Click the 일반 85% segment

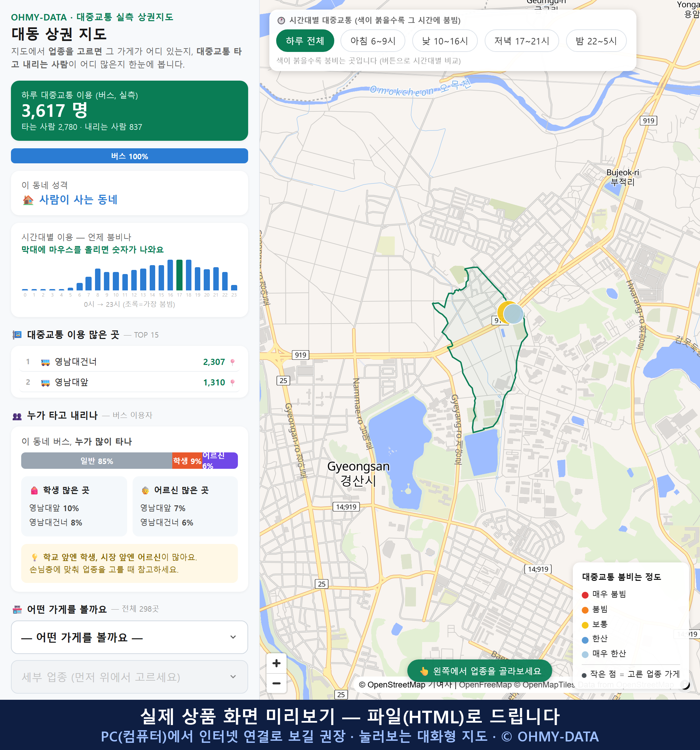tap(97, 461)
